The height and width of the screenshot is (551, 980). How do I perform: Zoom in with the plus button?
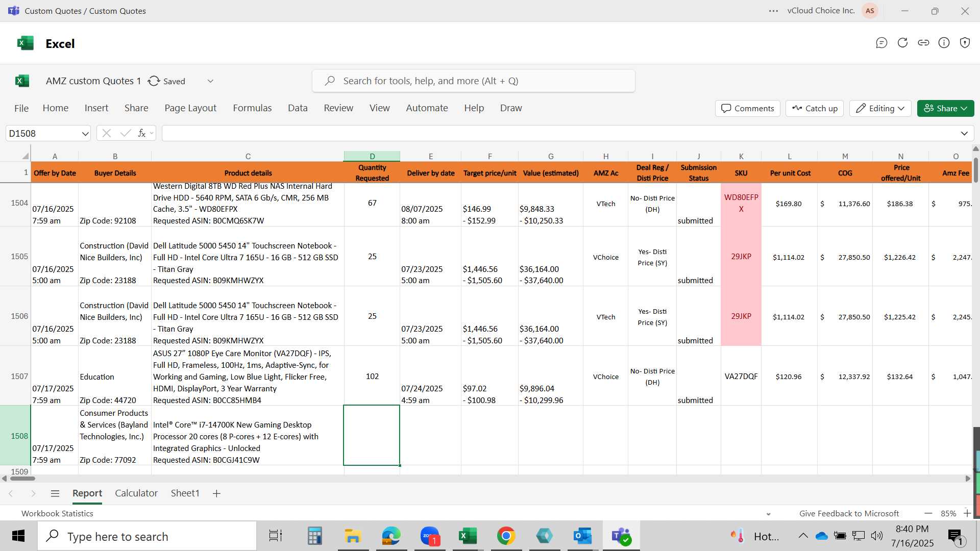click(967, 513)
